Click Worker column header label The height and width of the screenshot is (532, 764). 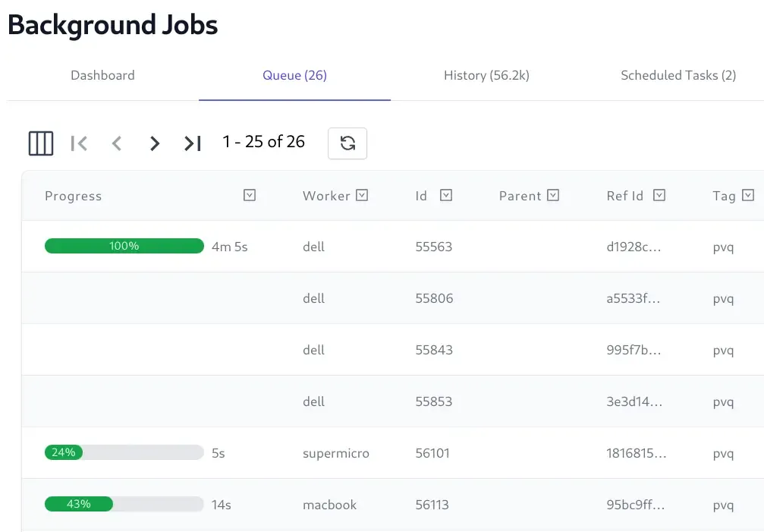click(x=326, y=196)
